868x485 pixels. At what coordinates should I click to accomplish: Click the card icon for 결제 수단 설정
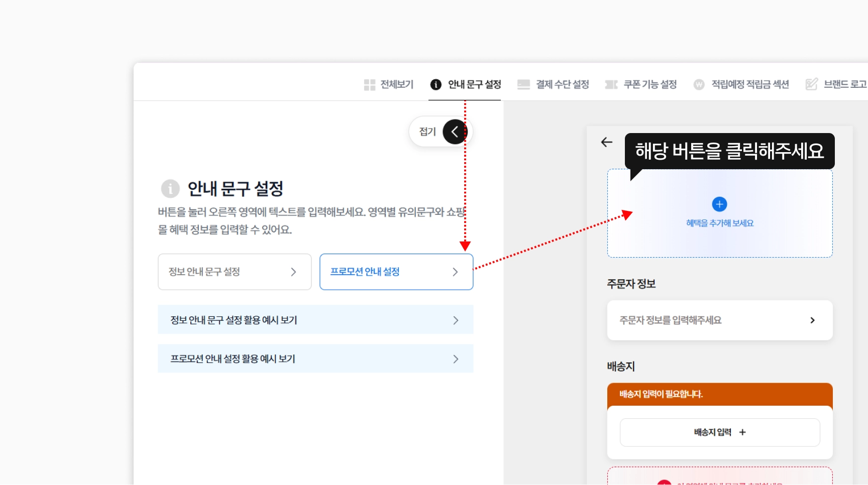point(523,84)
